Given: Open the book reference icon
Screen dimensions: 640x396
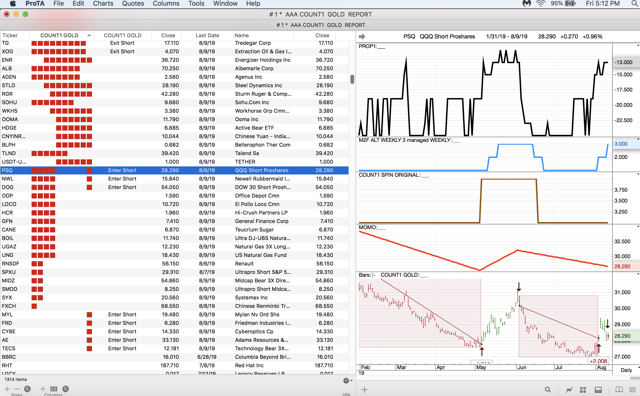Looking at the screenshot, I should 619,389.
